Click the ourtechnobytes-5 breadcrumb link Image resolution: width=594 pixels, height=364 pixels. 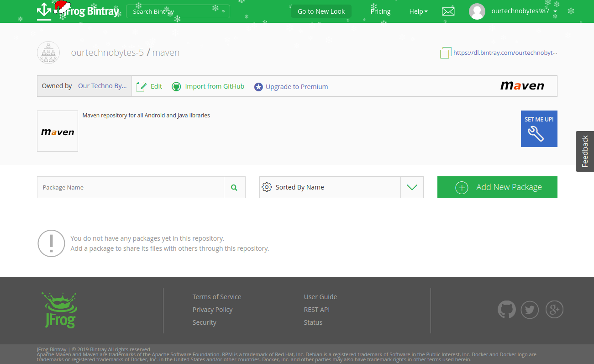107,53
